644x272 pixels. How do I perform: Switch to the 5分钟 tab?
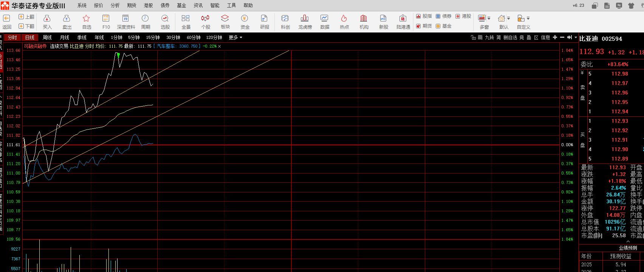tap(134, 37)
